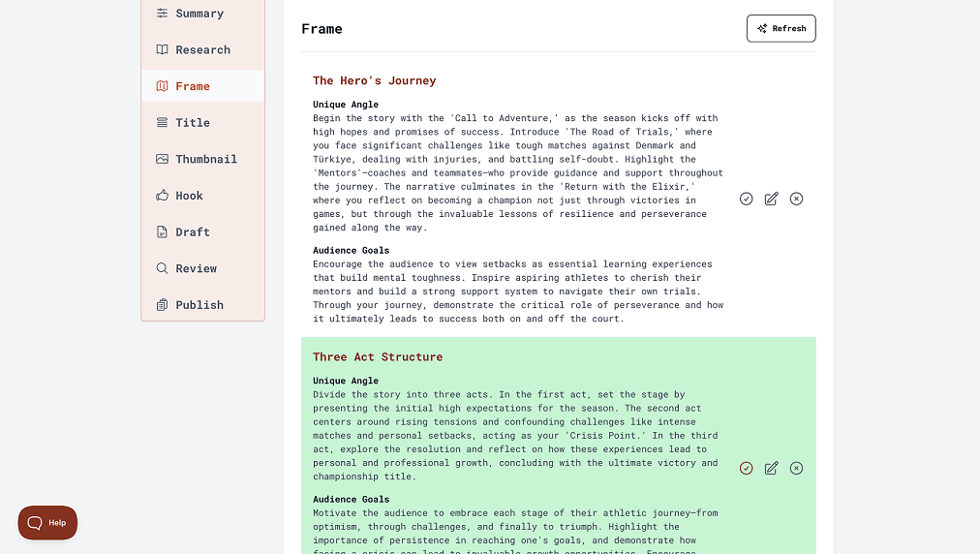This screenshot has height=554, width=980.
Task: Edit the Three Act Structure frame
Action: pos(771,468)
